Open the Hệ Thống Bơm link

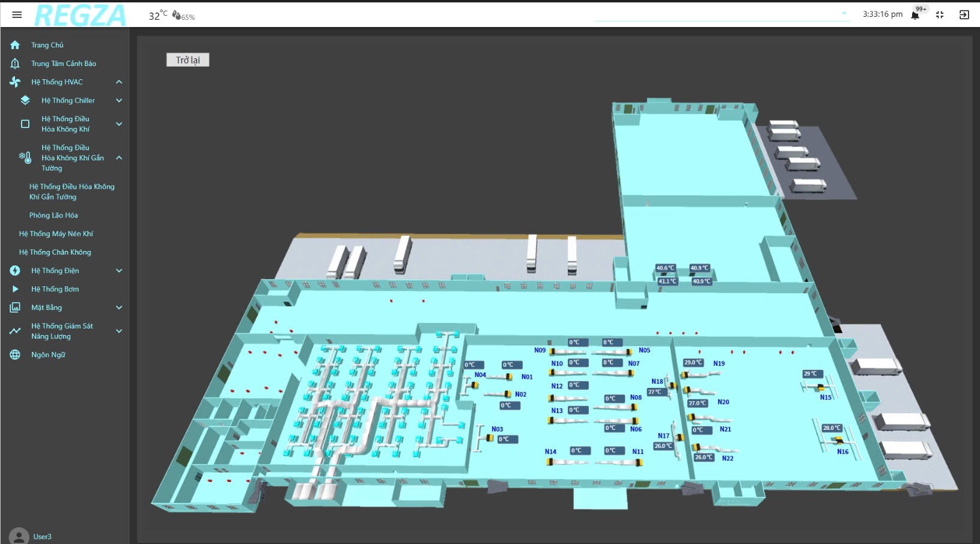tap(55, 289)
